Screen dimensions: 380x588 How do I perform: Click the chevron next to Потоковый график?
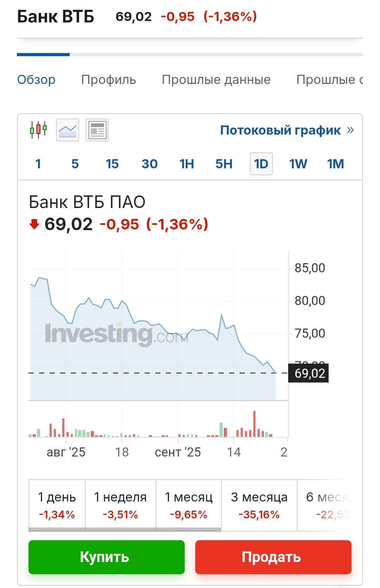[x=350, y=130]
